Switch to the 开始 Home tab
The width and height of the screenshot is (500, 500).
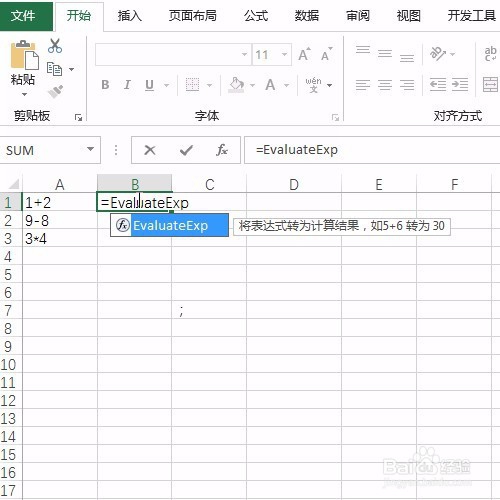click(x=79, y=16)
